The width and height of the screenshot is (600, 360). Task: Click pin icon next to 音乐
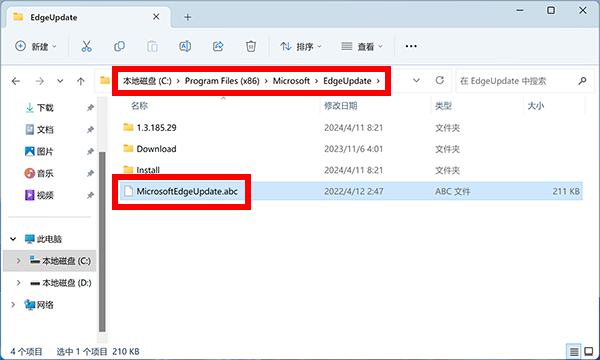click(x=90, y=173)
